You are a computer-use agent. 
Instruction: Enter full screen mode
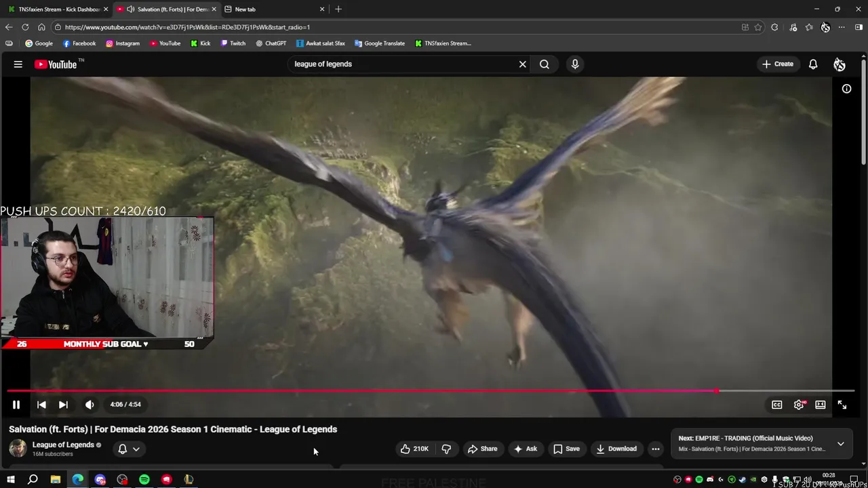(x=842, y=405)
